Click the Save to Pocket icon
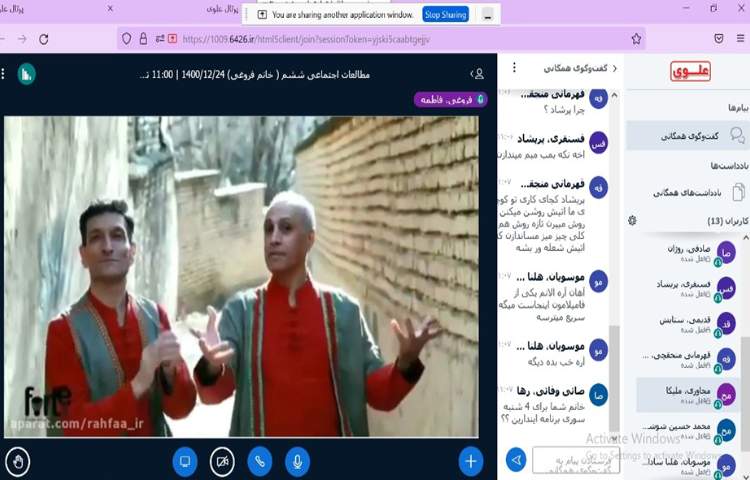Image resolution: width=750 pixels, height=480 pixels. click(x=719, y=39)
